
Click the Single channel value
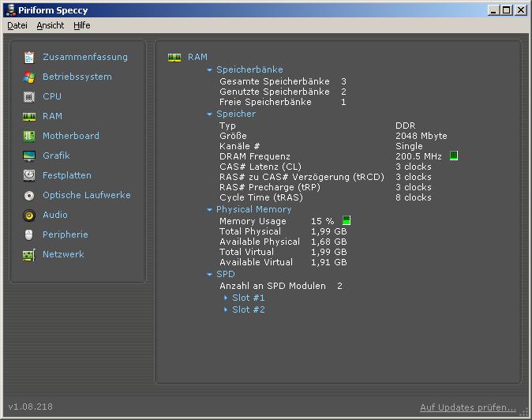tap(409, 146)
